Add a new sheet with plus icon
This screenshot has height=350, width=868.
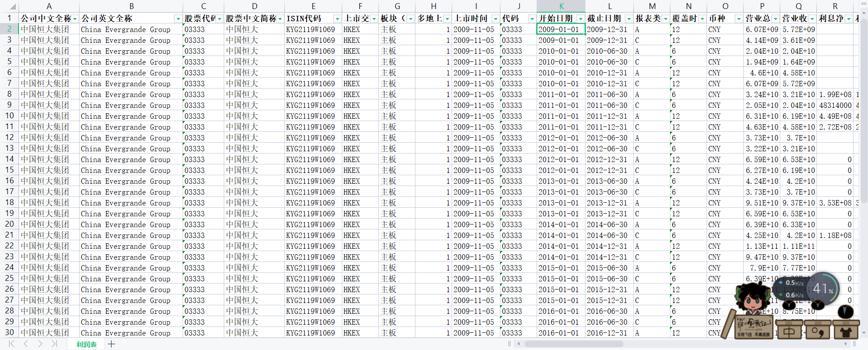click(x=111, y=344)
